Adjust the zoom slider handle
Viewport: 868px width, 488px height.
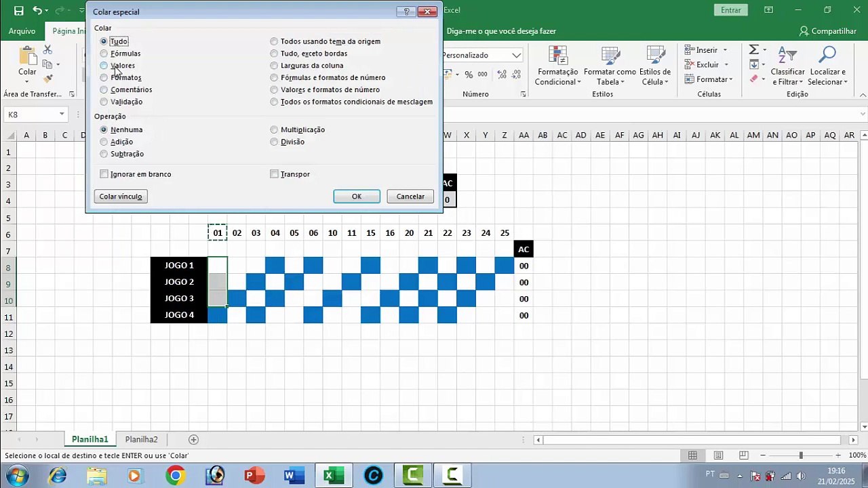[801, 455]
